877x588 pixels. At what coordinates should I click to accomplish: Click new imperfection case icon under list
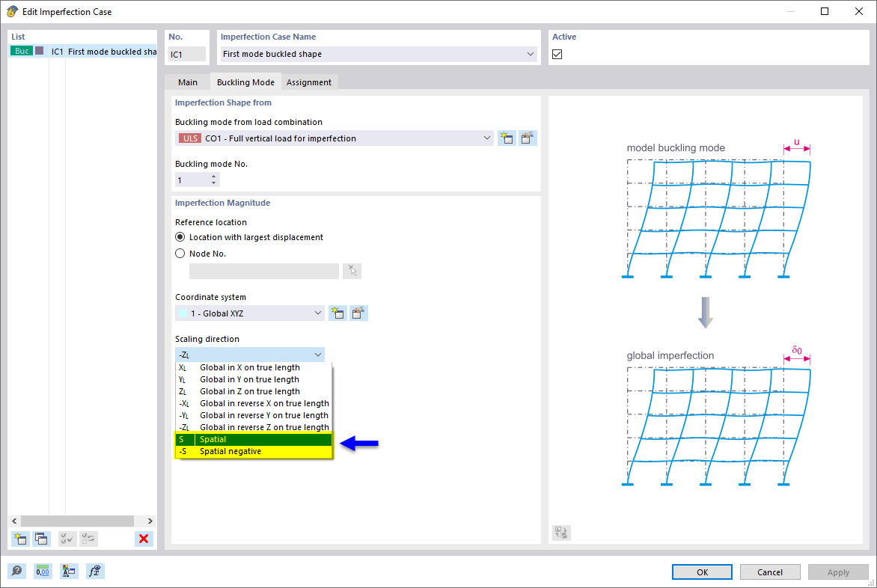coord(20,539)
